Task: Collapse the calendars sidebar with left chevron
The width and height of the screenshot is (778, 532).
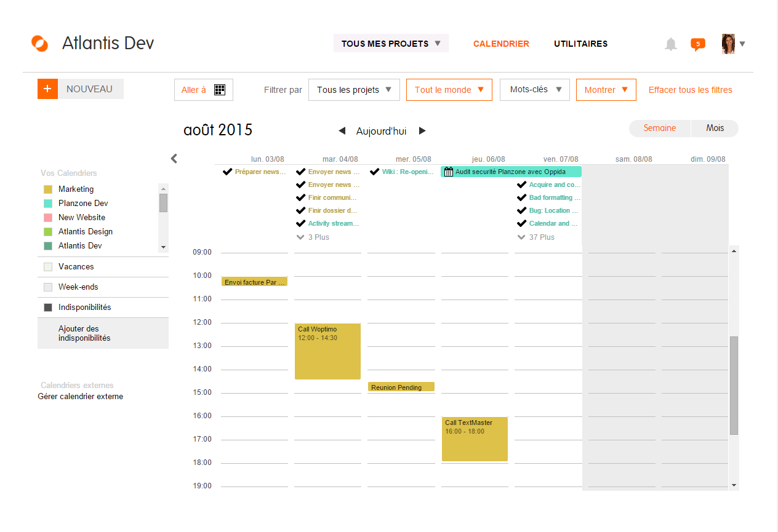Action: 174,159
